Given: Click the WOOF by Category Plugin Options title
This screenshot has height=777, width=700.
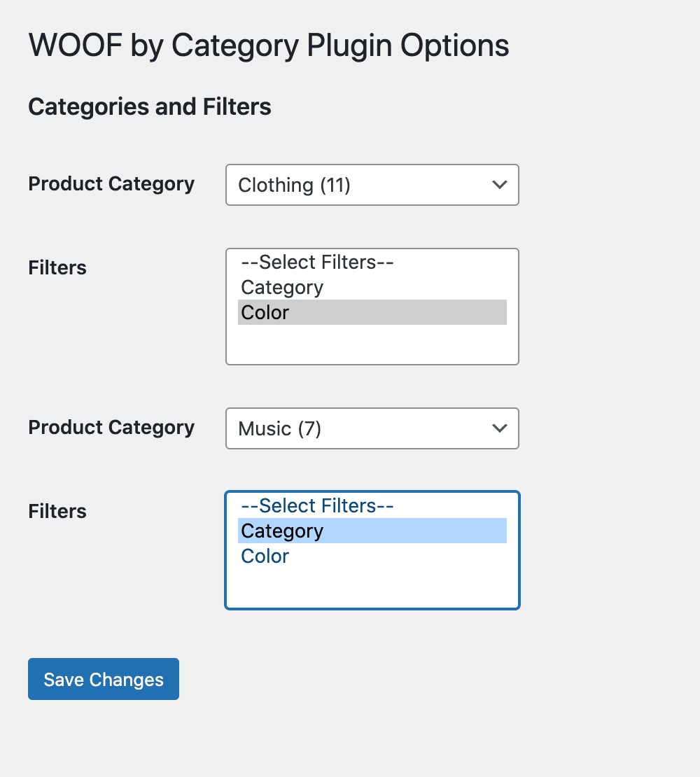Looking at the screenshot, I should [268, 45].
